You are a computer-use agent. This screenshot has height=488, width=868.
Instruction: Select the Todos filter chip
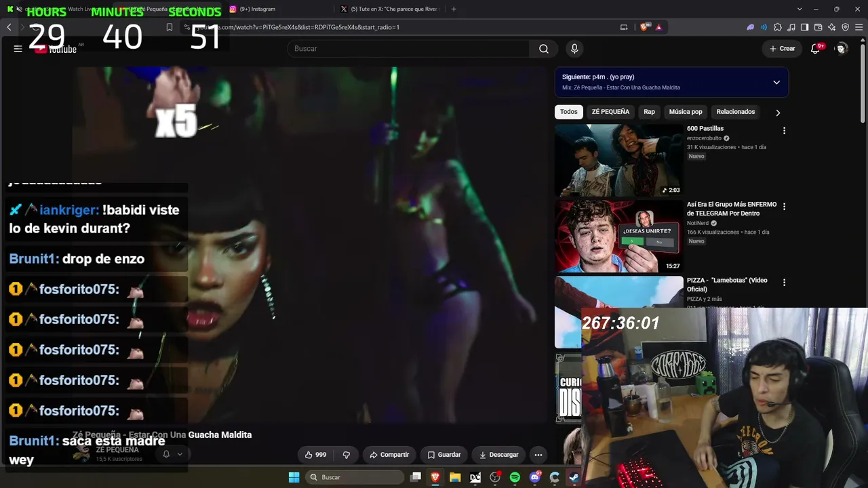(569, 112)
